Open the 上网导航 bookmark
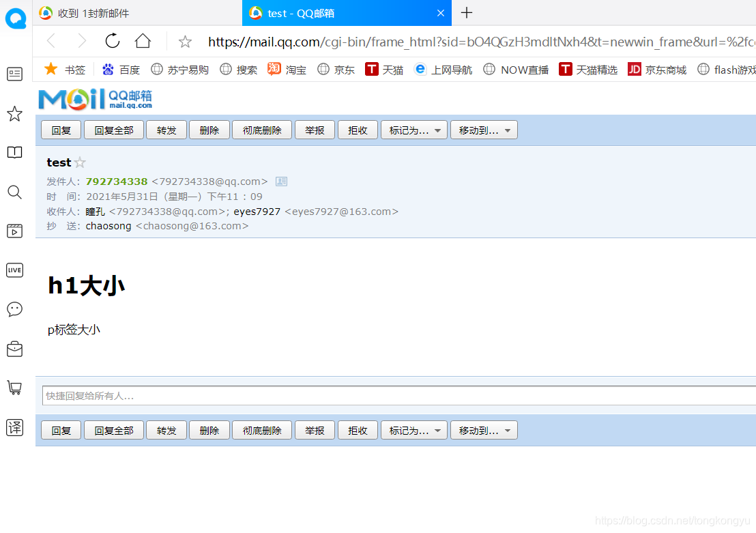 click(x=443, y=70)
